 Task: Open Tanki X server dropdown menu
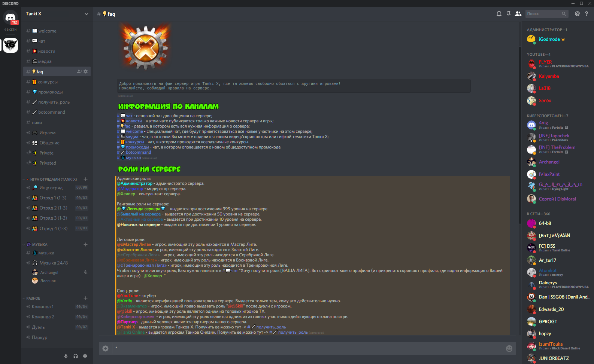(x=57, y=14)
